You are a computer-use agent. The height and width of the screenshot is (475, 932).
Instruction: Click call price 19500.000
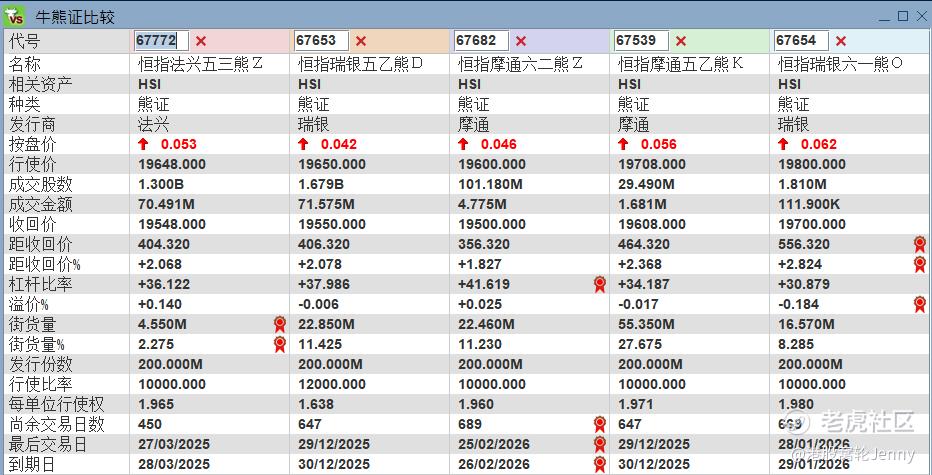[492, 224]
